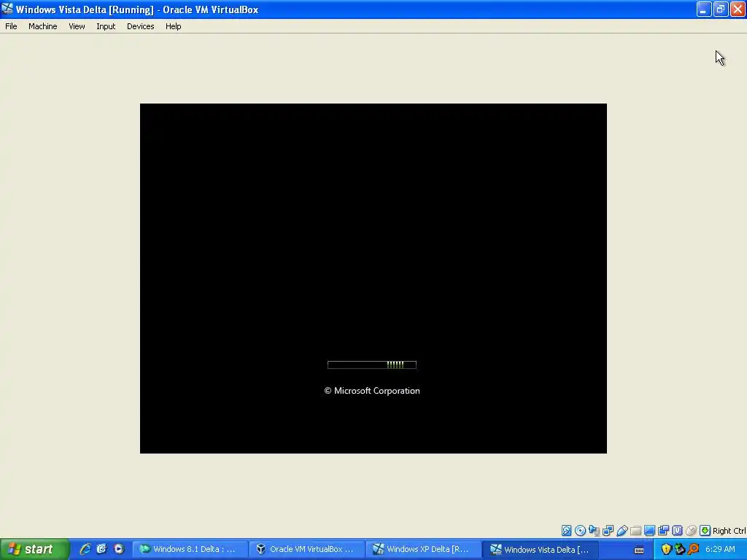The height and width of the screenshot is (560, 747).
Task: Switch to Windows XP Delta taskbar button
Action: pyautogui.click(x=424, y=549)
